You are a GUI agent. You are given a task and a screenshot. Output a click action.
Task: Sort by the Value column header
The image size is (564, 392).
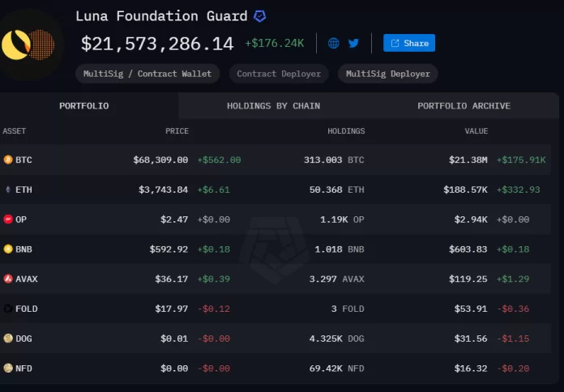click(476, 131)
